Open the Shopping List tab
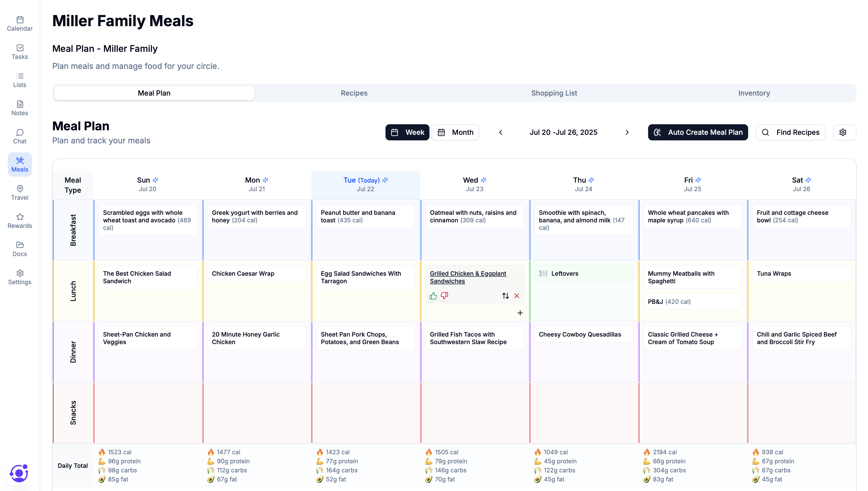 554,93
